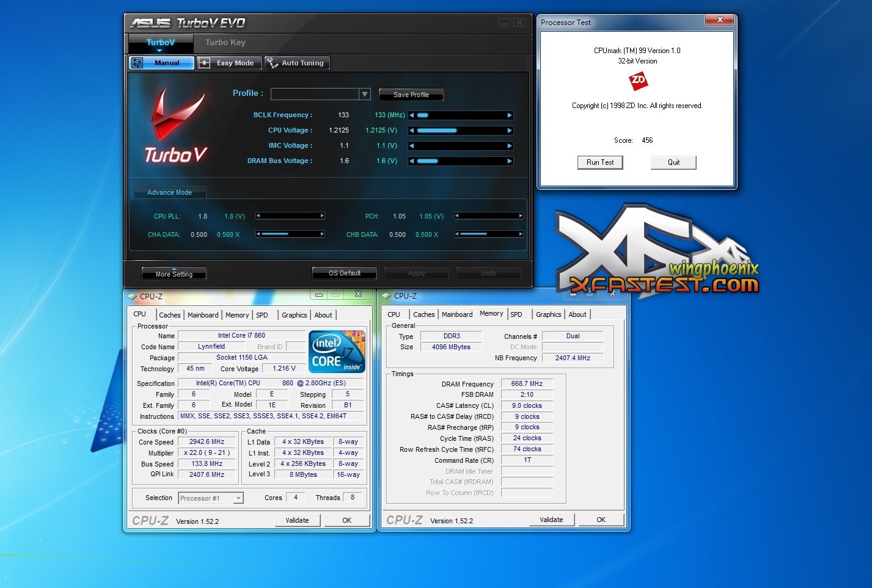Select the Manual mode button
Viewport: 872px width, 588px height.
[x=162, y=63]
